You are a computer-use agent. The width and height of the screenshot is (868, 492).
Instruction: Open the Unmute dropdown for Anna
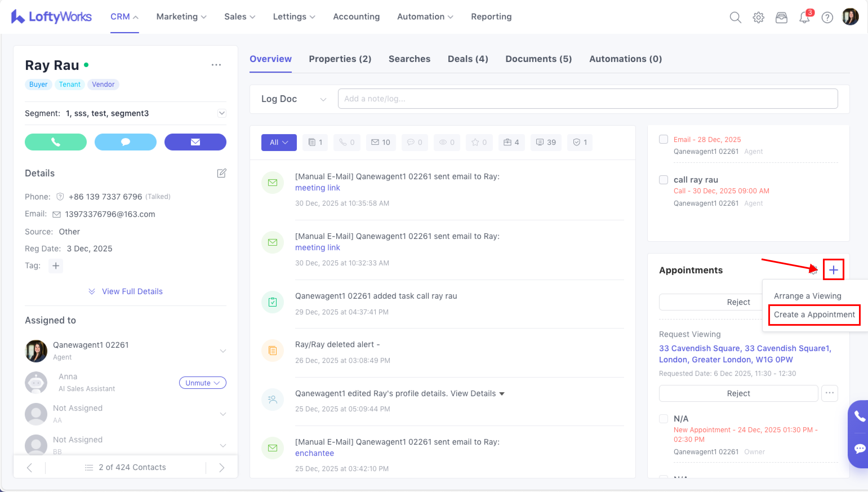click(x=202, y=383)
